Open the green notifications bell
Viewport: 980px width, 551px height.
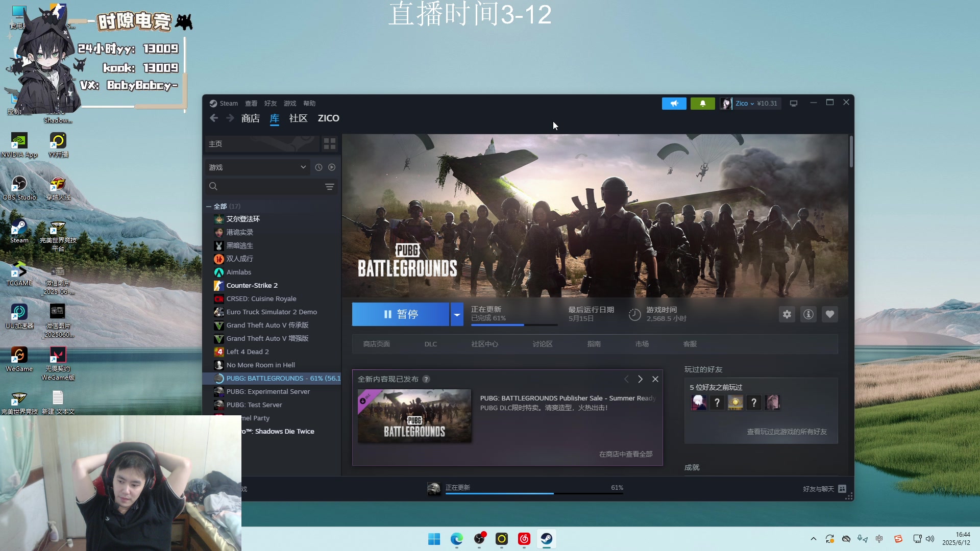point(702,104)
